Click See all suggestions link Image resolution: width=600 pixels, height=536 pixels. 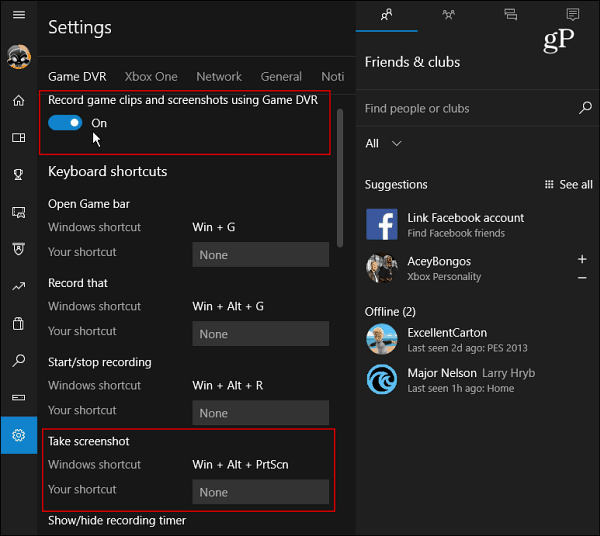click(576, 184)
